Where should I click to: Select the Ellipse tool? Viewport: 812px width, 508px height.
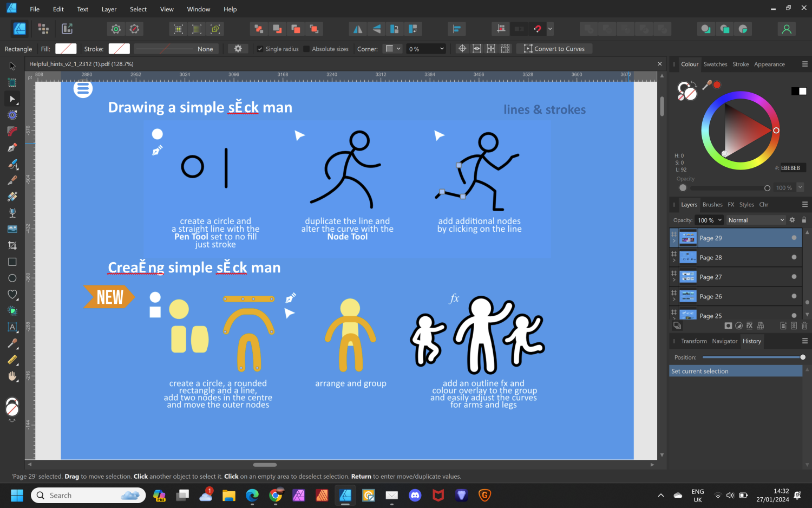[x=12, y=278]
